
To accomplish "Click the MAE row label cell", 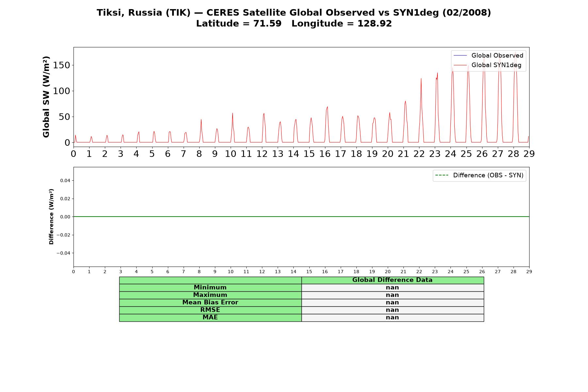I will pyautogui.click(x=210, y=318).
